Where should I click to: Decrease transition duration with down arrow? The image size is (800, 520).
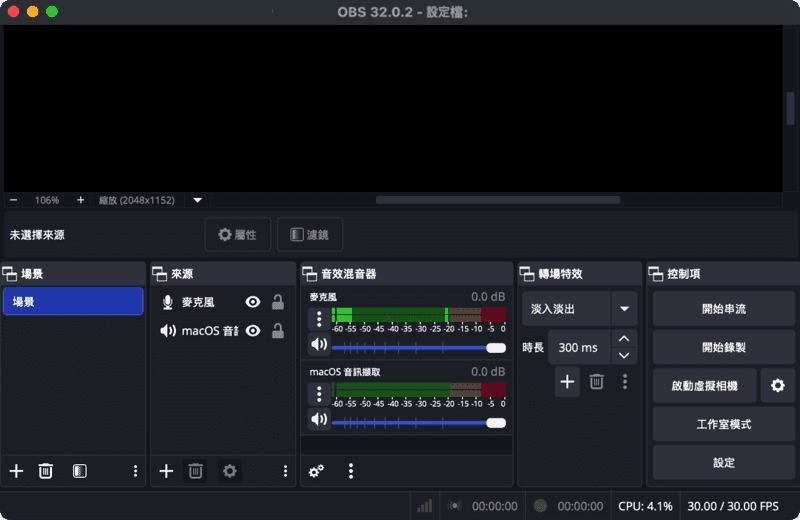(624, 356)
